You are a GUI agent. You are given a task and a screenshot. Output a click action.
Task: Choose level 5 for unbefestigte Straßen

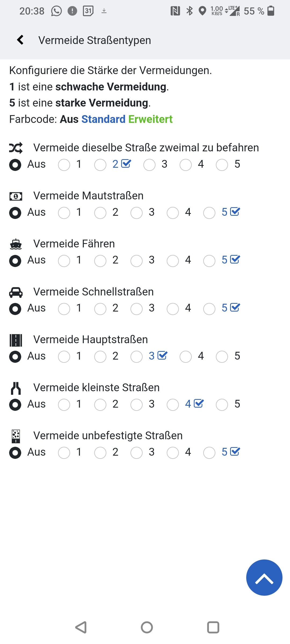click(x=209, y=453)
